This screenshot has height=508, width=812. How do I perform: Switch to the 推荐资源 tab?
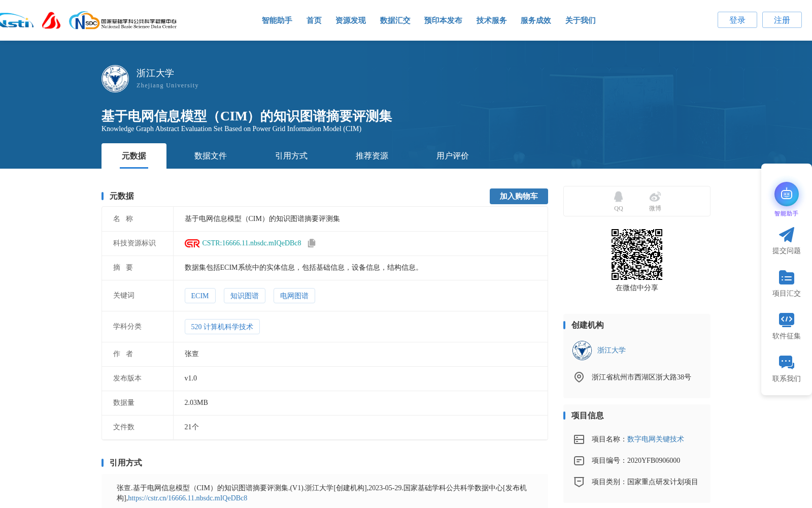372,156
